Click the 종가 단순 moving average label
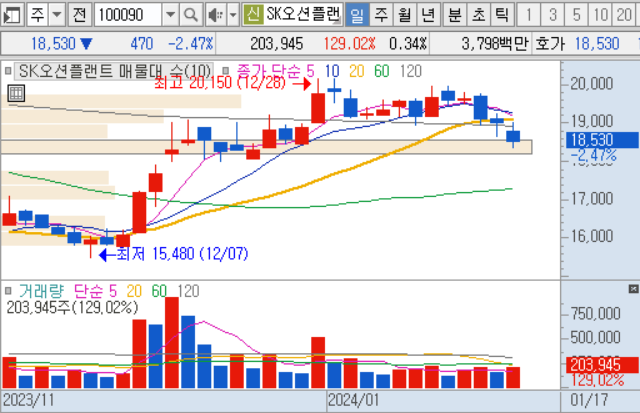Screen dimensions: 640x413 269,71
